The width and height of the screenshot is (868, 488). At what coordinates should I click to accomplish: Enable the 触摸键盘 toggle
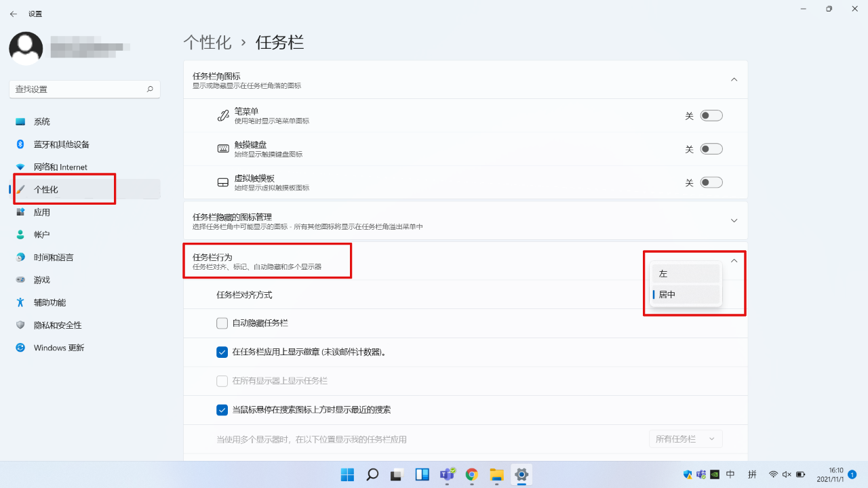click(711, 148)
